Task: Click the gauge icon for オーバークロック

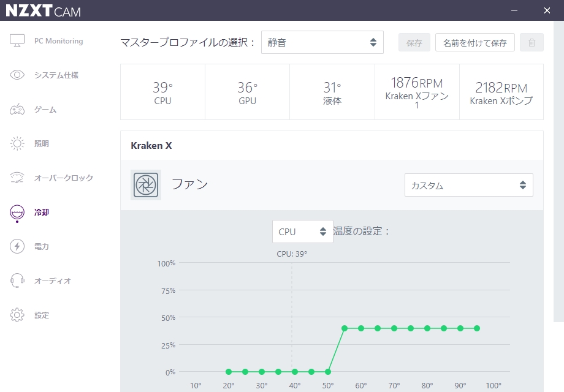Action: 17,178
